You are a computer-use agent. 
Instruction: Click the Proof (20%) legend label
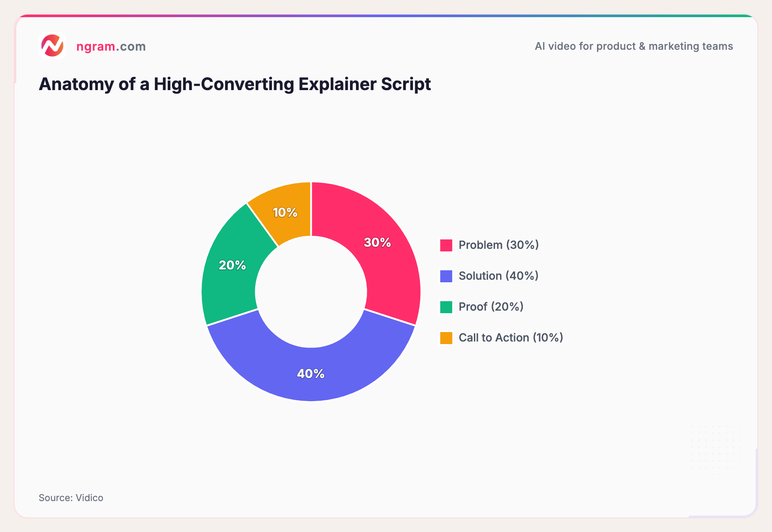click(x=490, y=307)
